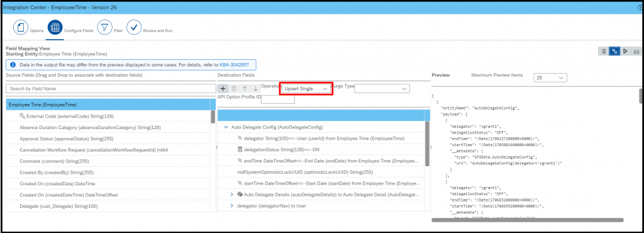Click the add field plus icon
644x233 pixels.
tap(223, 88)
